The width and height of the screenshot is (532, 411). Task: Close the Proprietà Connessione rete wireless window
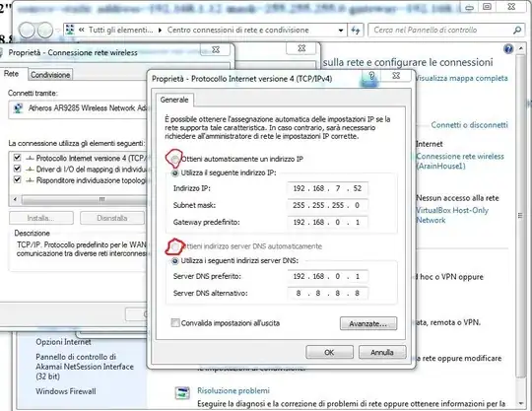click(216, 49)
